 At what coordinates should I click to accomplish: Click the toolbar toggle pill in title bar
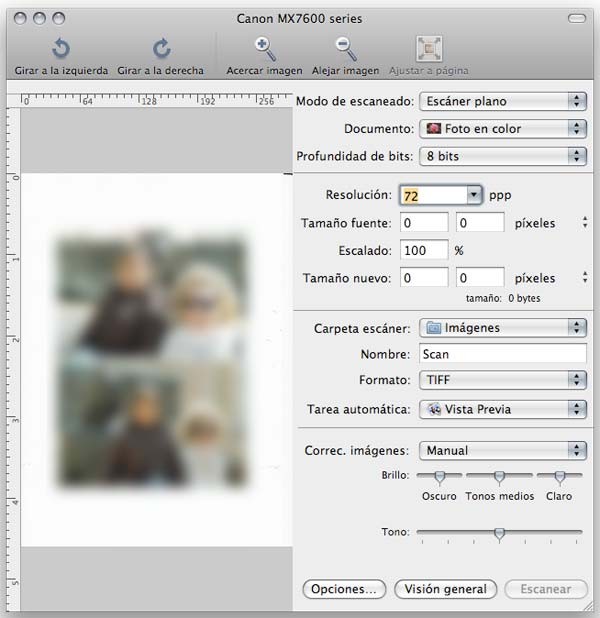click(577, 18)
